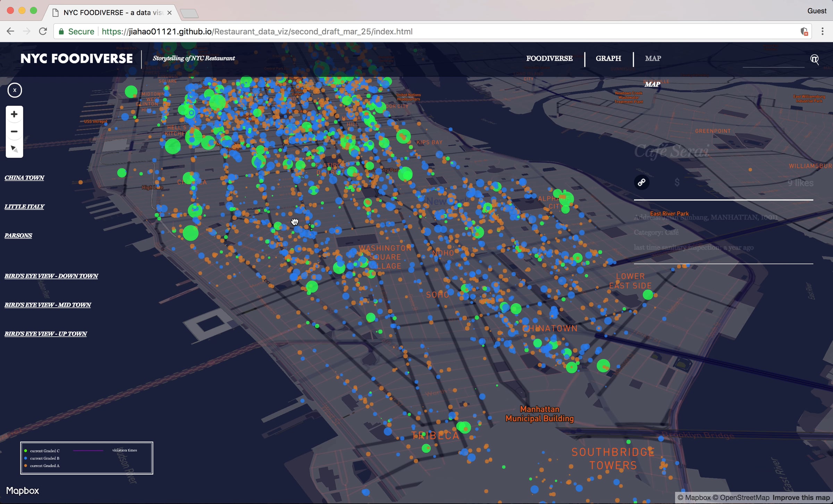Click the "Newtown Creek Wastewater Treatment Plant" label
The height and width of the screenshot is (504, 833).
coord(629,97)
